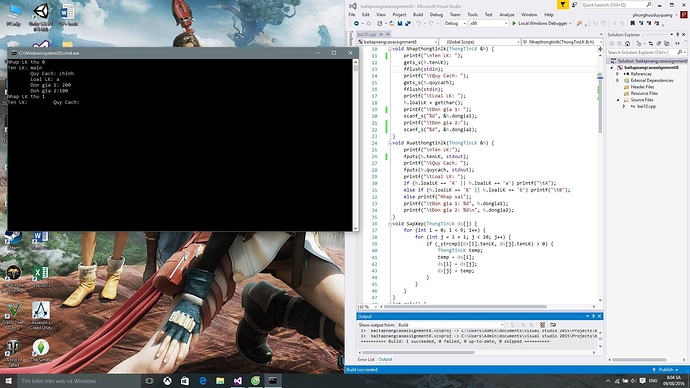Toggle auto-hide pin on Solution Explorer

coord(678,34)
